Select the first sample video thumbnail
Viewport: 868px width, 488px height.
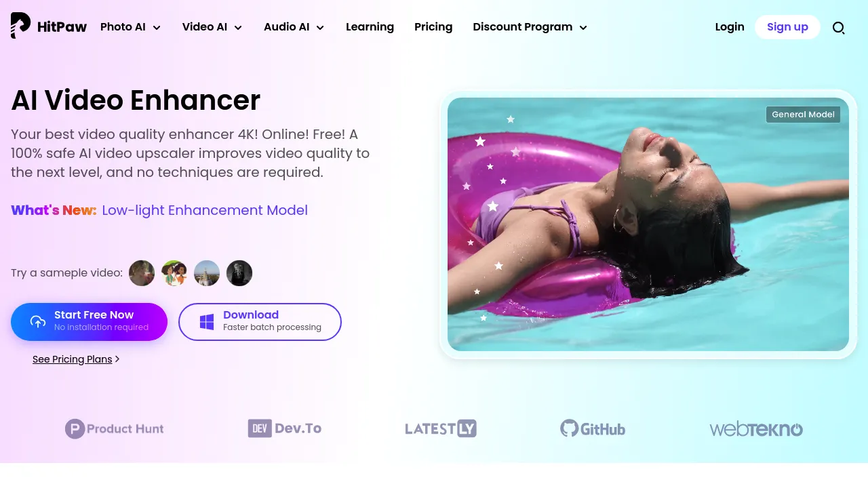(141, 272)
